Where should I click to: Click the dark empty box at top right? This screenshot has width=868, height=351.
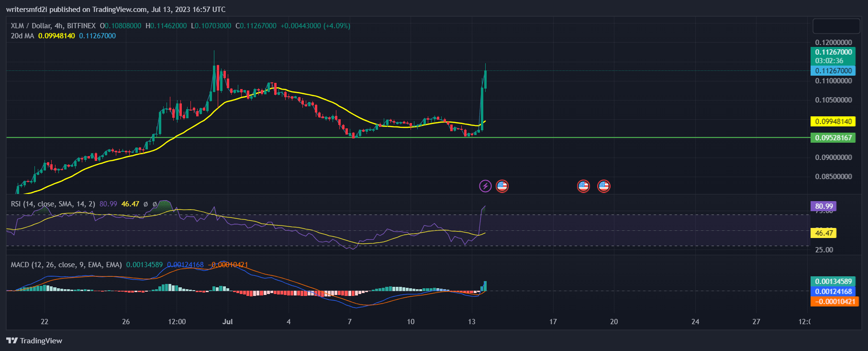click(x=836, y=26)
